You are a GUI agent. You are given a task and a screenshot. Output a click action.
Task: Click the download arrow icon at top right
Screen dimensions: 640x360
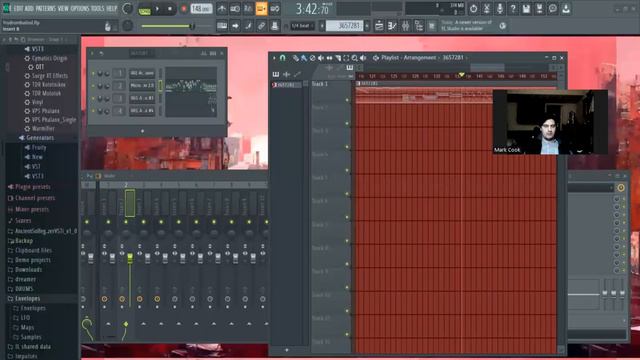pyautogui.click(x=566, y=9)
